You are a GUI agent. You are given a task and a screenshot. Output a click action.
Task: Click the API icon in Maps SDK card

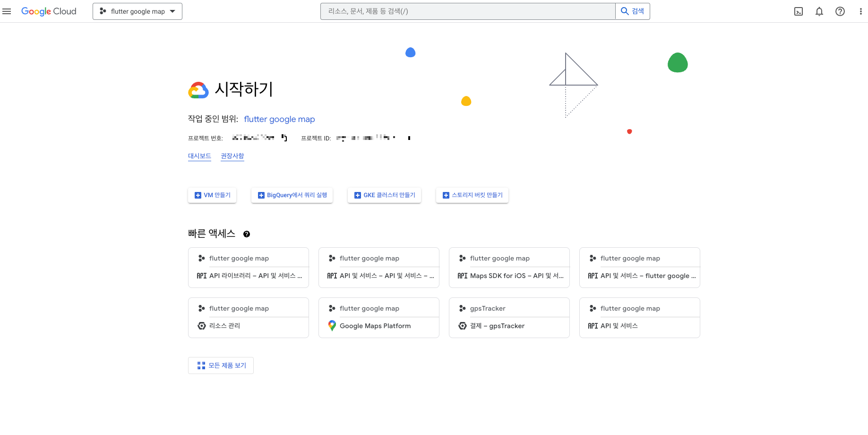[463, 276]
